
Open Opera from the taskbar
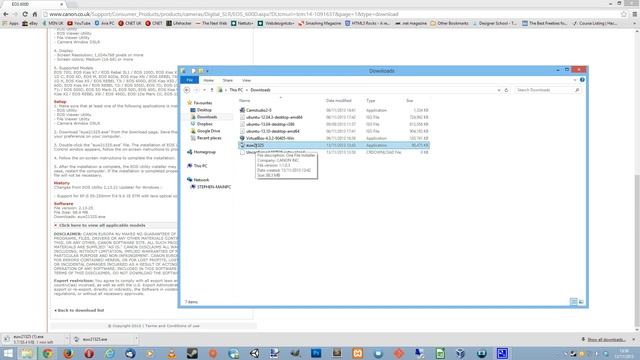pyautogui.click(x=89, y=353)
